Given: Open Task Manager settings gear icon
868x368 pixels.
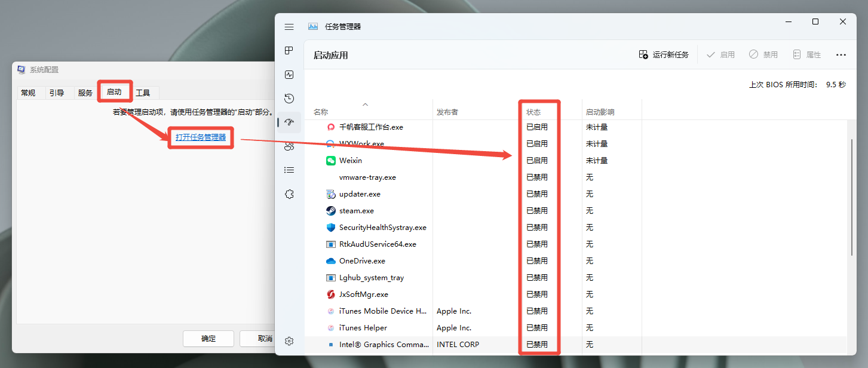Looking at the screenshot, I should click(x=289, y=341).
